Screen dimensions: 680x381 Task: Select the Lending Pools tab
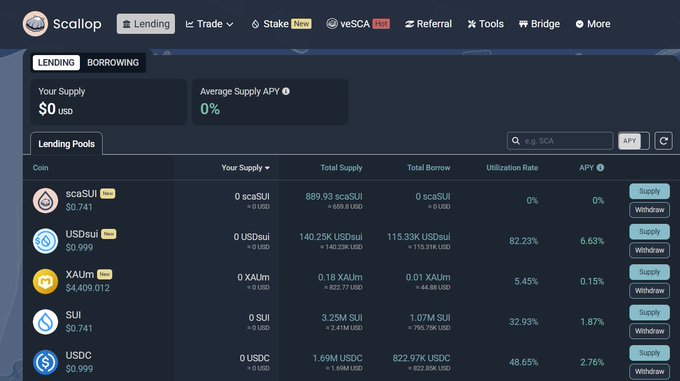66,143
